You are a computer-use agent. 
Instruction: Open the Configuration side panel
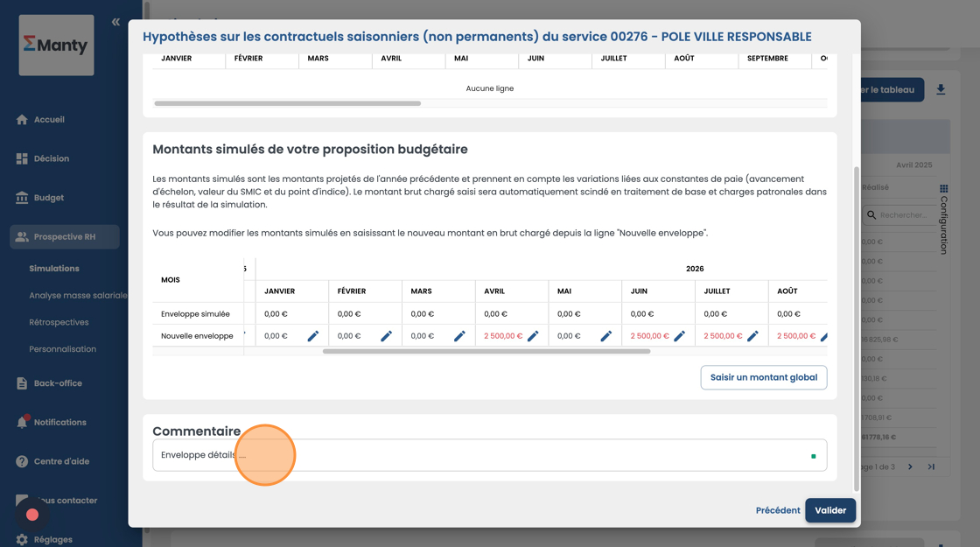pyautogui.click(x=943, y=219)
